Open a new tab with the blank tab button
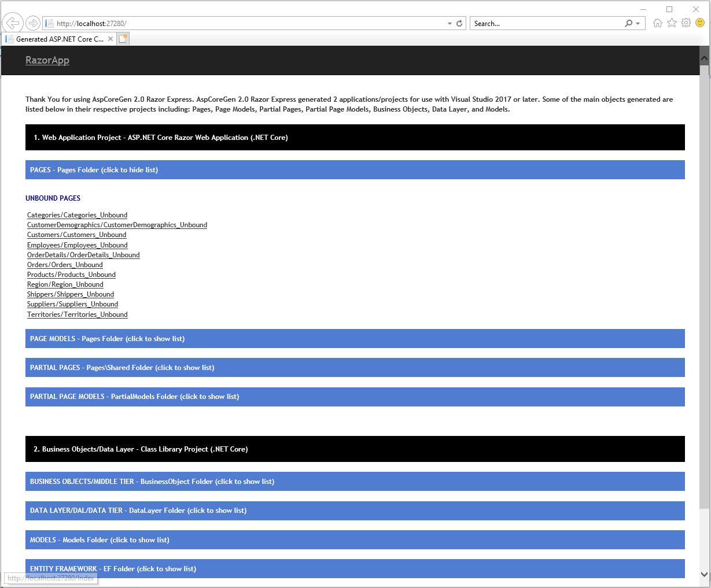Image resolution: width=711 pixels, height=588 pixels. tap(123, 39)
